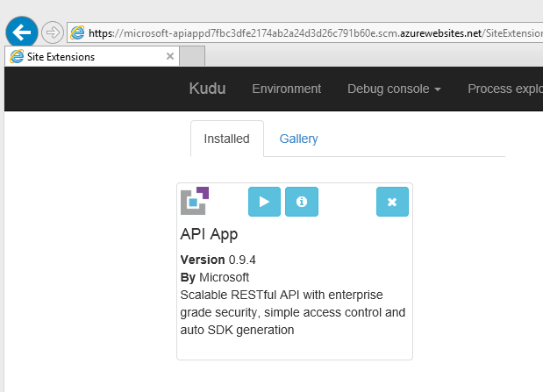Click the favicon on Site Extensions tab
Image resolution: width=543 pixels, height=392 pixels.
[16, 57]
